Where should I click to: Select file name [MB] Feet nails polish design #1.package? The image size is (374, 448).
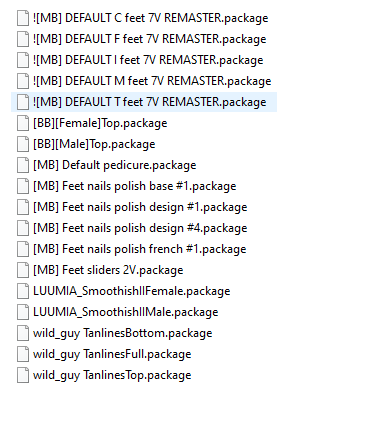point(140,207)
